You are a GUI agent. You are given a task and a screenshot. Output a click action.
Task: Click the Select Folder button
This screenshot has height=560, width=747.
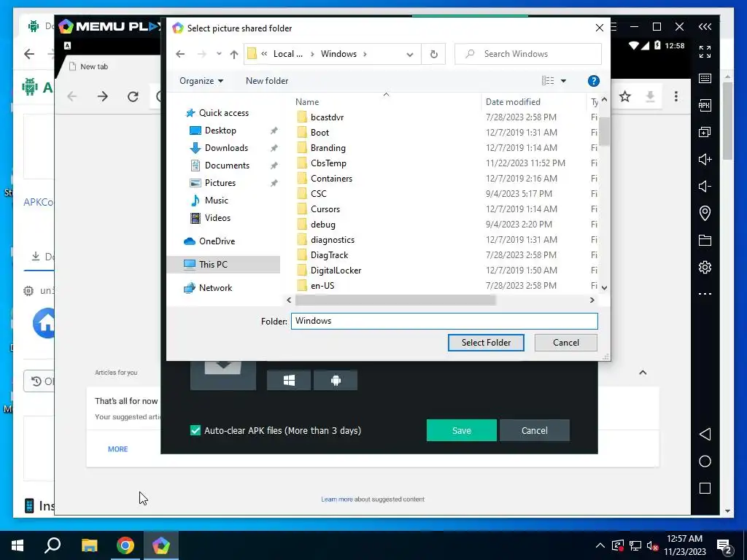pyautogui.click(x=486, y=343)
